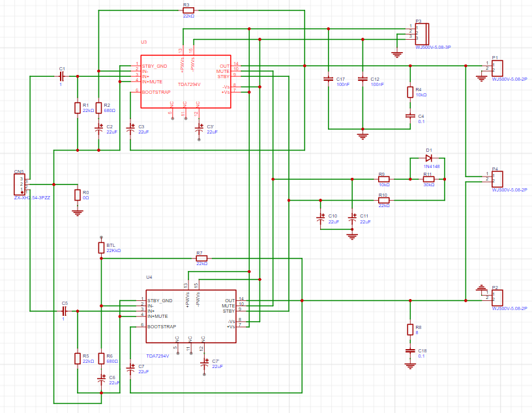Select the U4 TDA7294V amplifier chip
Viewport: 532px width, 413px height.
tap(190, 316)
